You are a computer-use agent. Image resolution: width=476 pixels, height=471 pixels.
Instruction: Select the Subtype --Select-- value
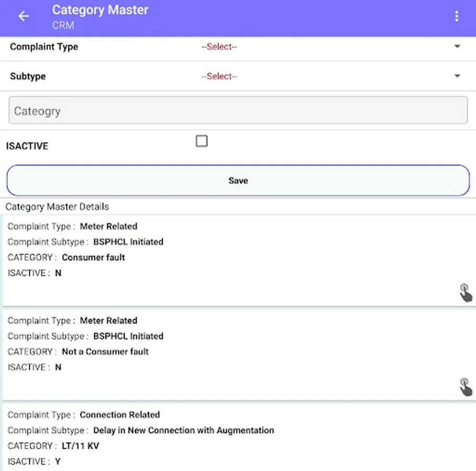point(219,76)
